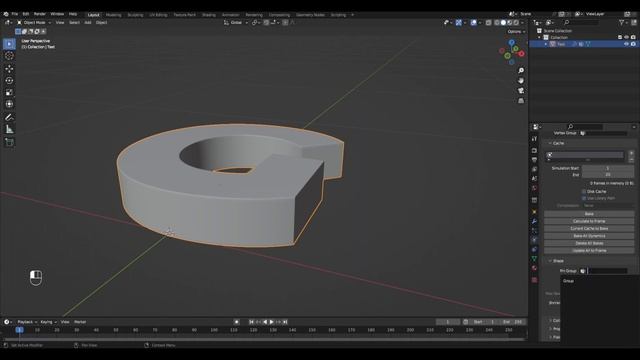Click the viewport pan hand icon

521,80
